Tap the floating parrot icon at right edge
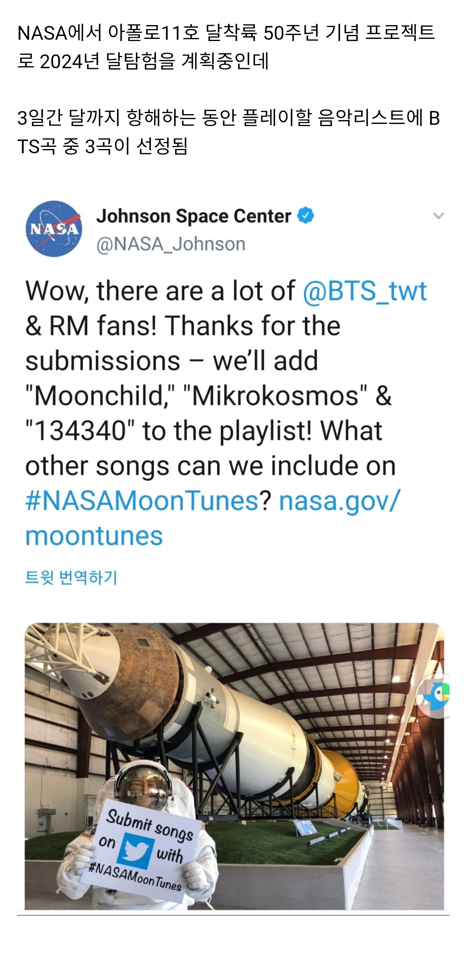 [x=437, y=695]
